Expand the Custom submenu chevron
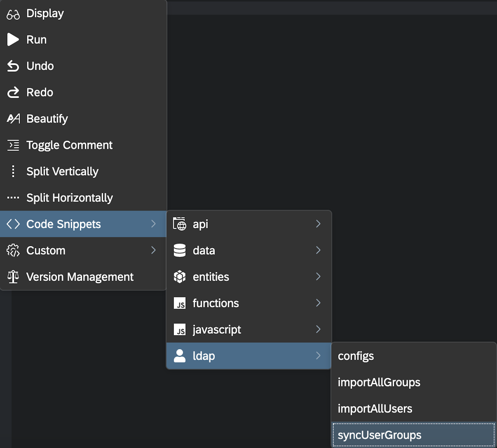The height and width of the screenshot is (448, 497). point(154,250)
